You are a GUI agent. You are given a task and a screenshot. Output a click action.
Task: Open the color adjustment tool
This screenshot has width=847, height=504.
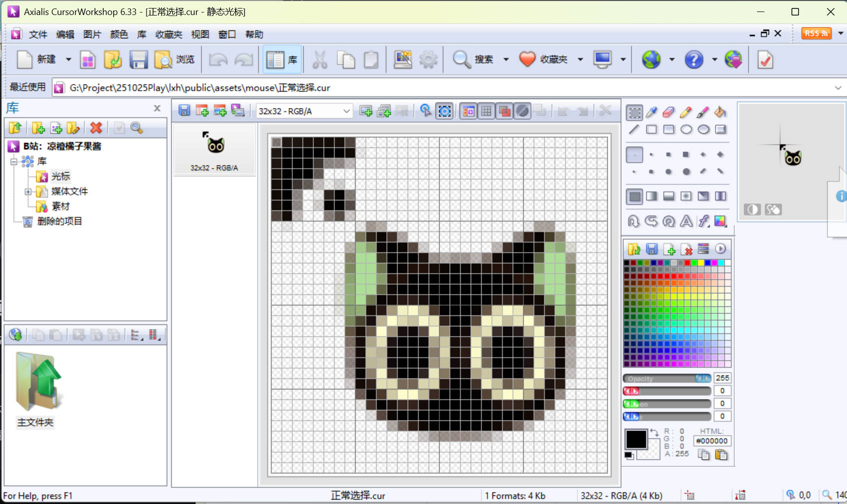coord(720,221)
